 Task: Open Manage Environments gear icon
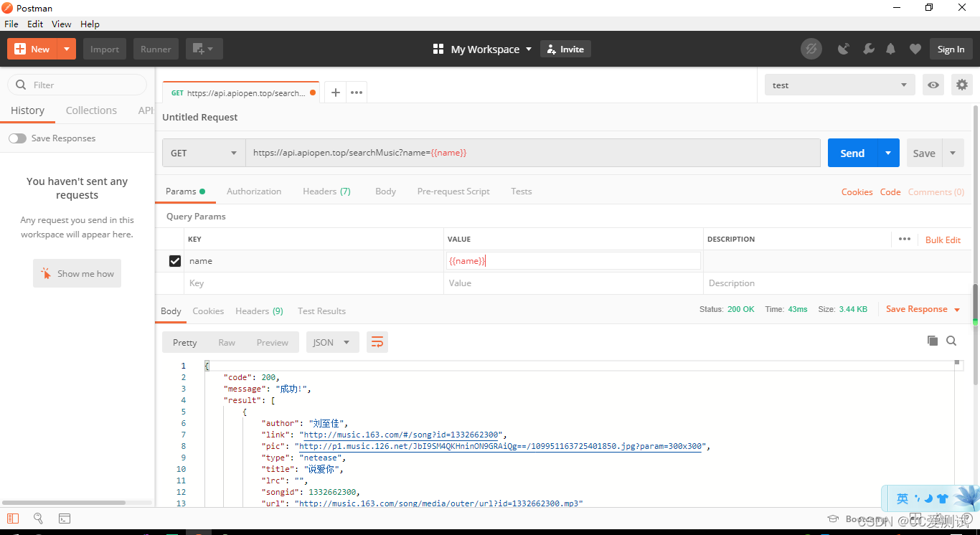point(962,85)
